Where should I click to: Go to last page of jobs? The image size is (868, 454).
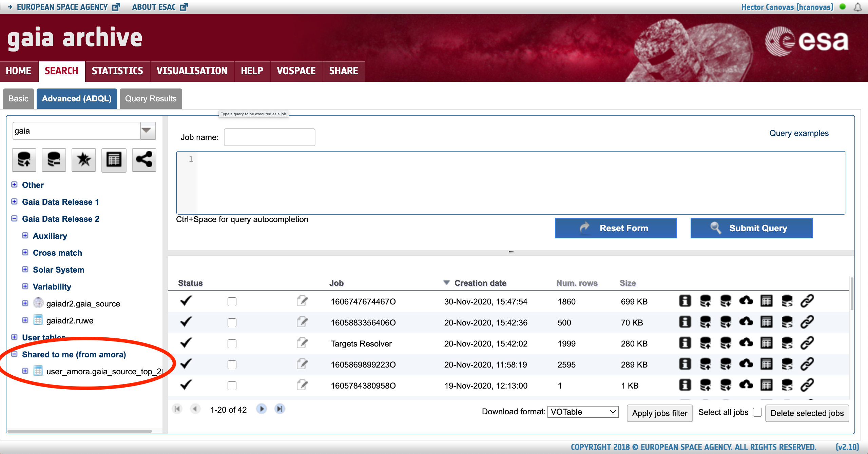[279, 409]
